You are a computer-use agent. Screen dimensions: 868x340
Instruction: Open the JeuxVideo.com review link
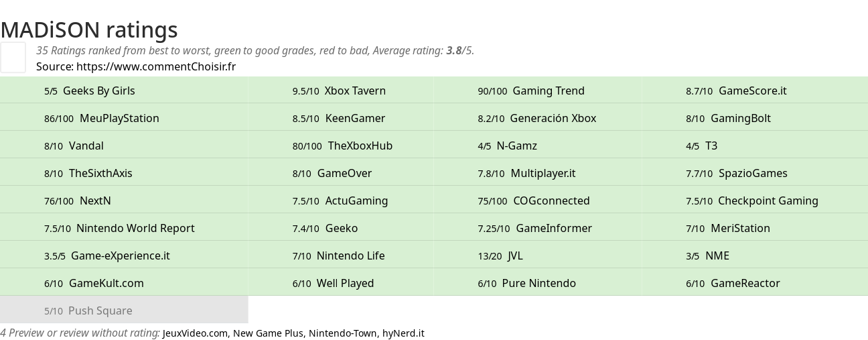195,333
